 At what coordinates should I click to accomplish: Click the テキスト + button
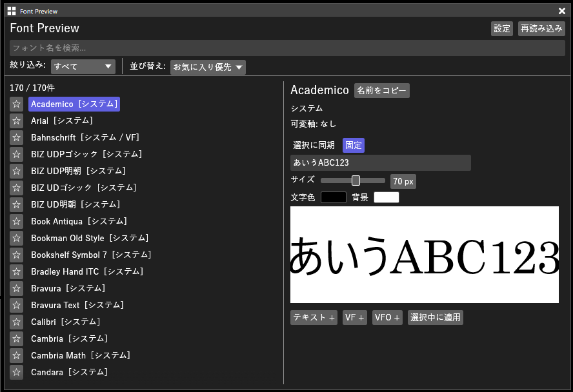[x=314, y=318]
